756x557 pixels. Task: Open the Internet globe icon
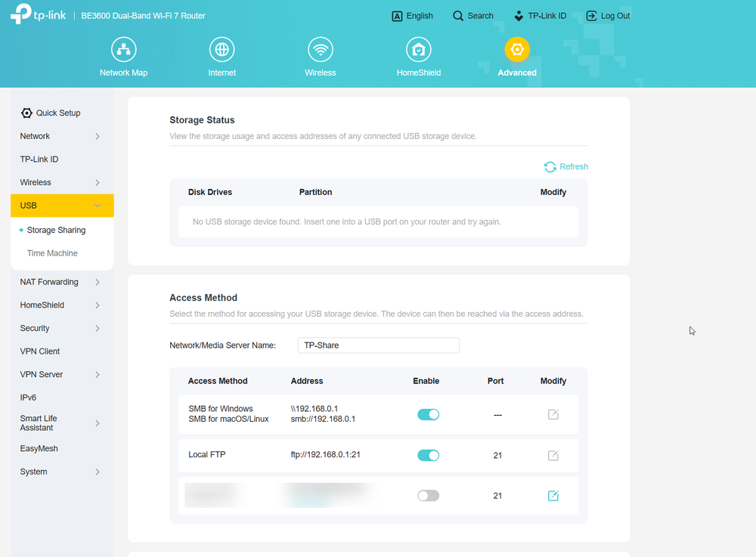222,50
